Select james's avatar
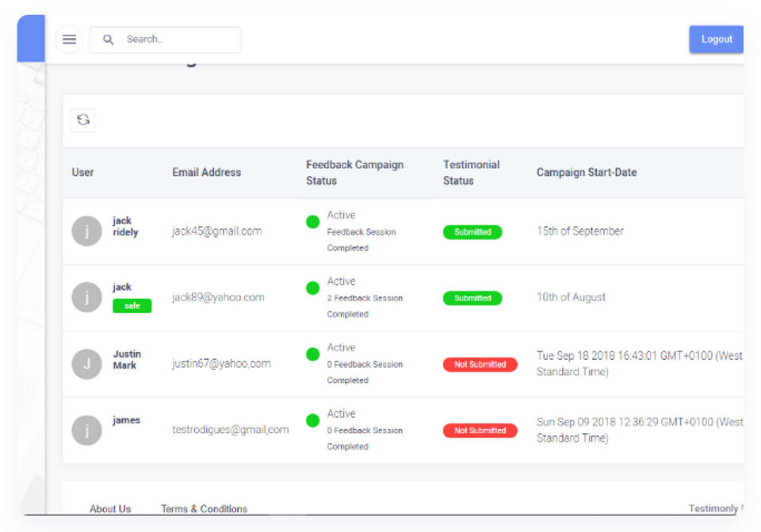 click(x=87, y=430)
